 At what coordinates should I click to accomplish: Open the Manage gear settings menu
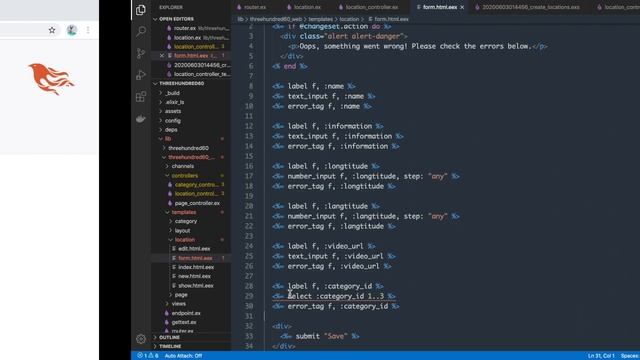point(141,339)
